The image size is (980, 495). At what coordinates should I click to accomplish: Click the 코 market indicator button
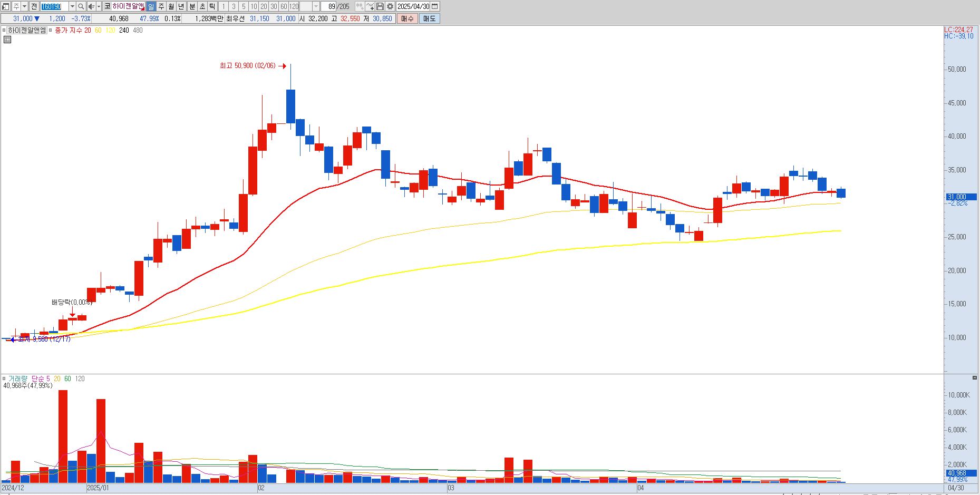pos(107,6)
